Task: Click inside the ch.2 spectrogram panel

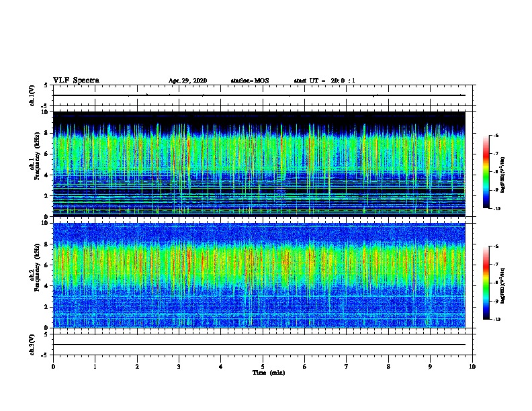Action: (259, 275)
